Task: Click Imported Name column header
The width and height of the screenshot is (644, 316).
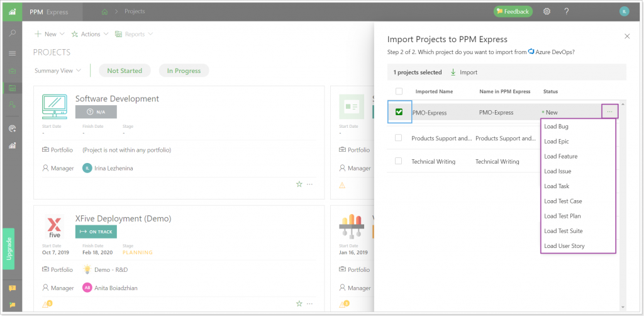Action: tap(433, 91)
